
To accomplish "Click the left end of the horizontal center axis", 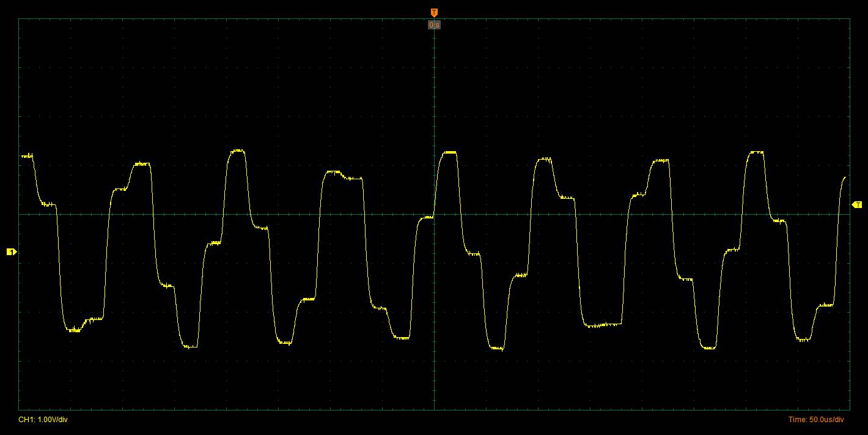I will (19, 214).
